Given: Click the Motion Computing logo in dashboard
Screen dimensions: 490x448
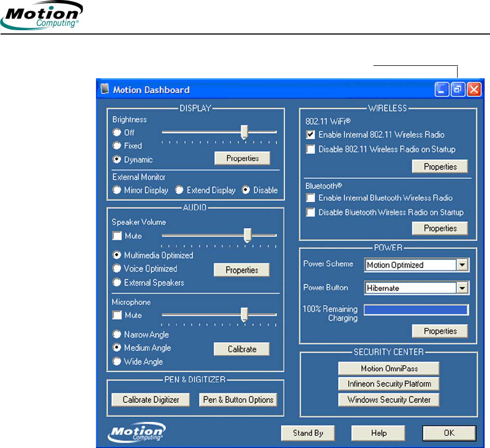Looking at the screenshot, I should click(137, 432).
